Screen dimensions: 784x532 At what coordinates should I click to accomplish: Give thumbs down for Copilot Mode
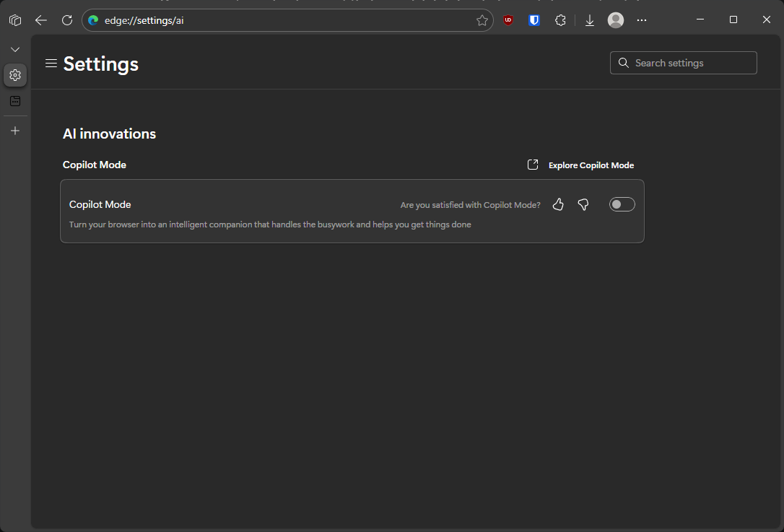tap(583, 205)
